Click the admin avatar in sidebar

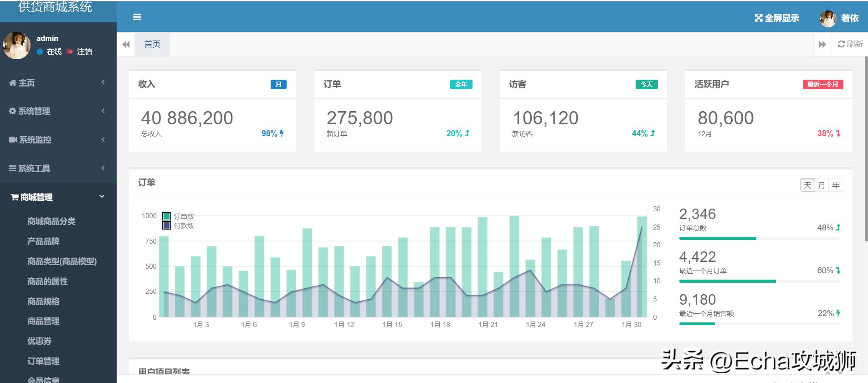point(17,46)
